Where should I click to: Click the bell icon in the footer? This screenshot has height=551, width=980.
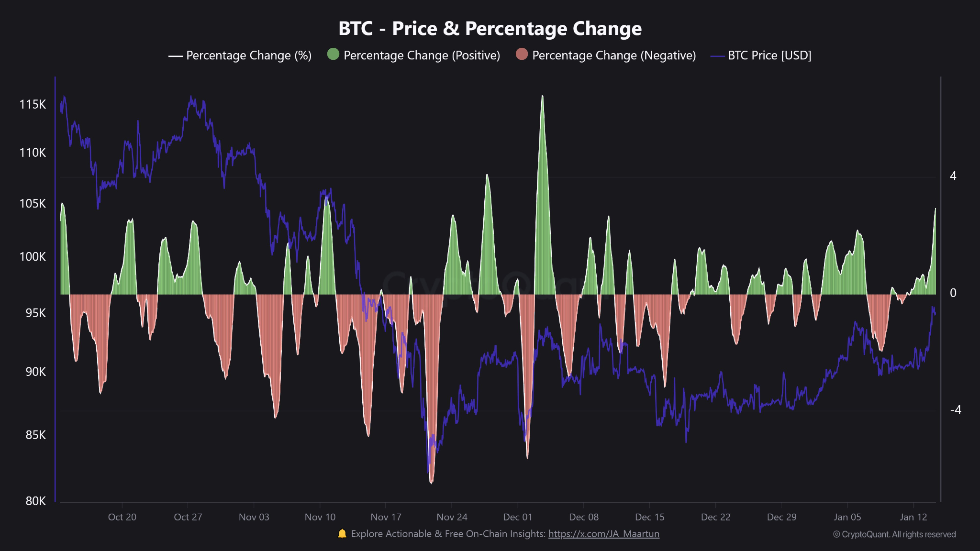click(x=342, y=534)
